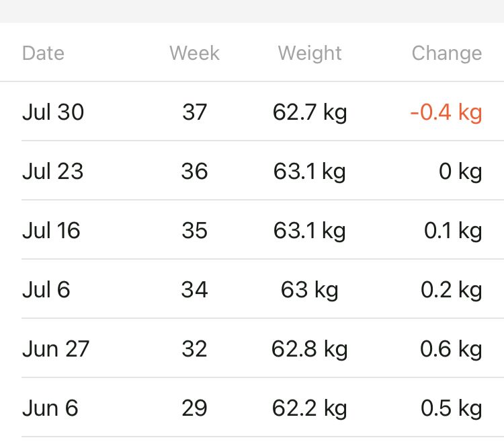The image size is (504, 446).
Task: Tap the 0.6 kg change value
Action: point(452,349)
